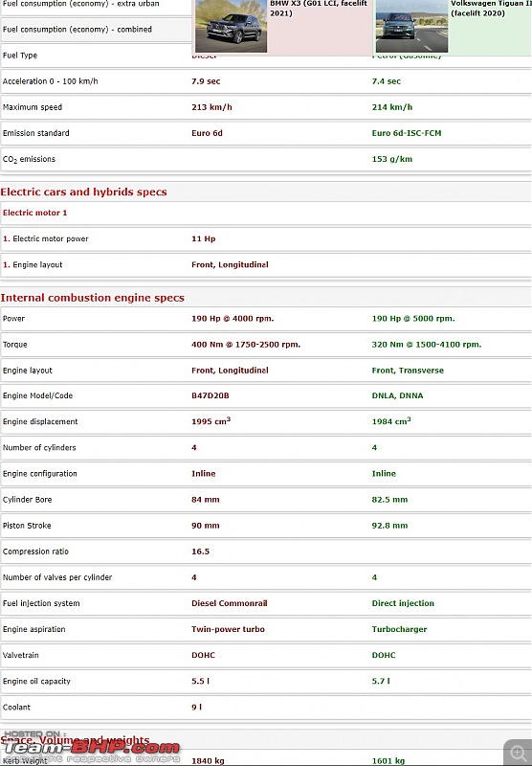Click the 'Engine configuration' row label
The height and width of the screenshot is (766, 532).
pos(40,474)
